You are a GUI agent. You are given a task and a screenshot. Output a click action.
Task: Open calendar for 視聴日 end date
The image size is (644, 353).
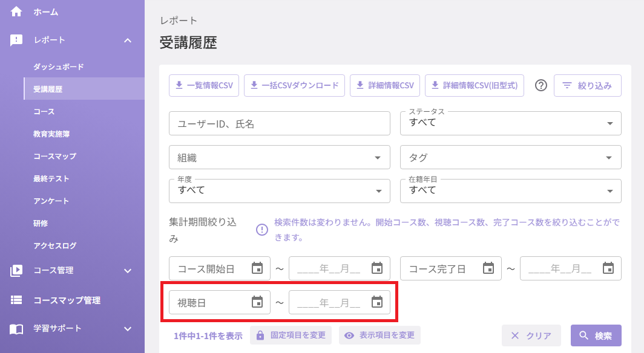377,302
